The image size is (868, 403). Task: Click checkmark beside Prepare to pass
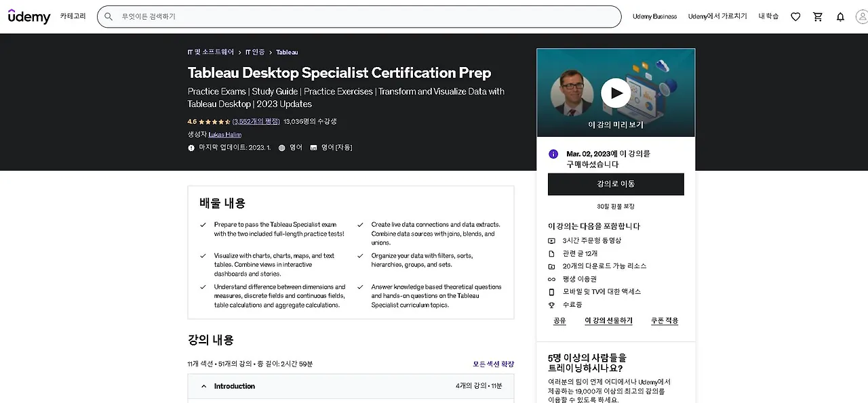point(203,225)
